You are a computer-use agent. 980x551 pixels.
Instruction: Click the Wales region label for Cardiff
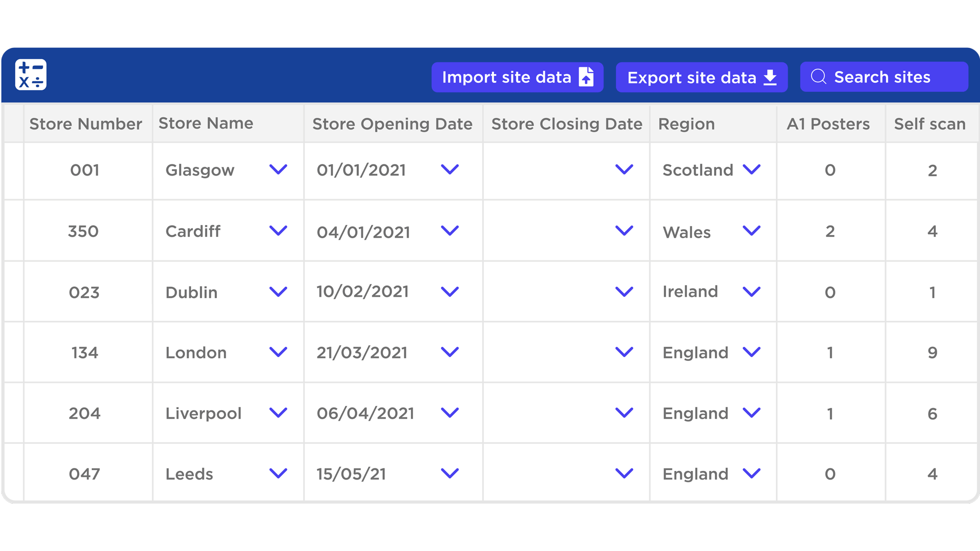(687, 232)
